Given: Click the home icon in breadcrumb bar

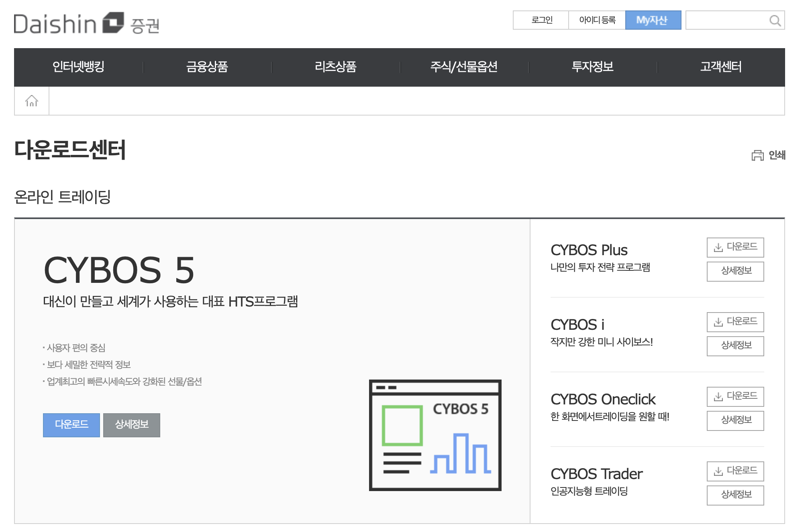Looking at the screenshot, I should (x=32, y=101).
